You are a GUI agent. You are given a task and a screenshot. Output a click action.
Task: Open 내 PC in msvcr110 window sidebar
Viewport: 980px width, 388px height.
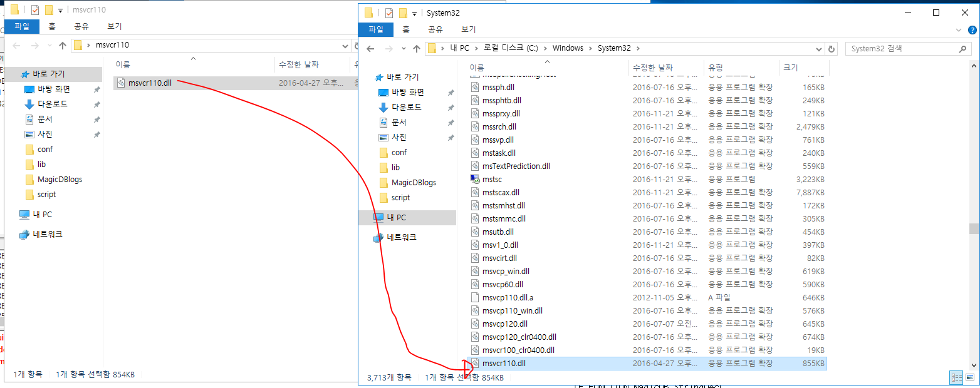pos(42,214)
